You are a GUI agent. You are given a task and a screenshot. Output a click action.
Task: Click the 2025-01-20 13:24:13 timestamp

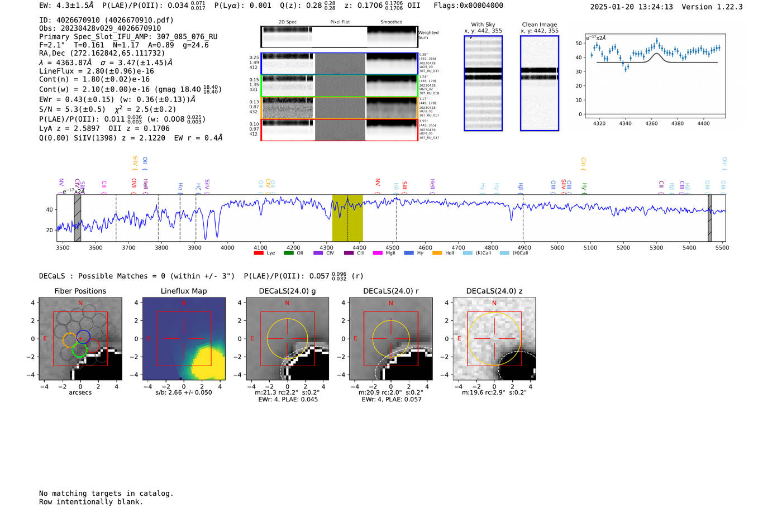[x=631, y=7]
